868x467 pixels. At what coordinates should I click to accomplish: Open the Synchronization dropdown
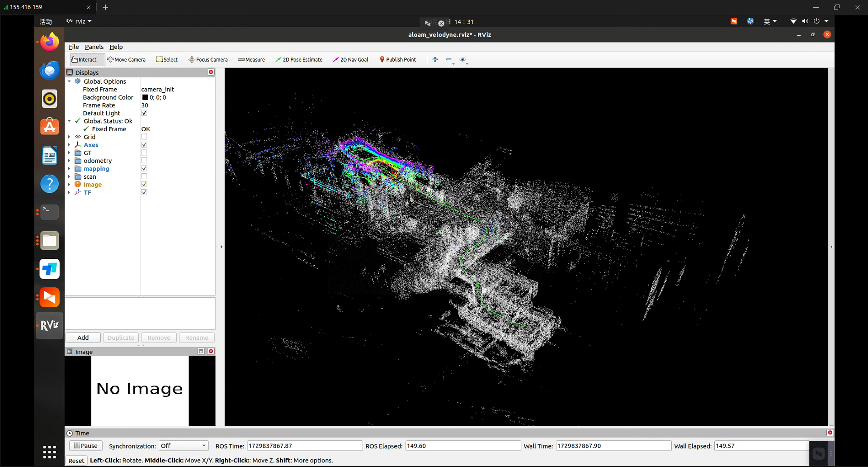click(183, 446)
